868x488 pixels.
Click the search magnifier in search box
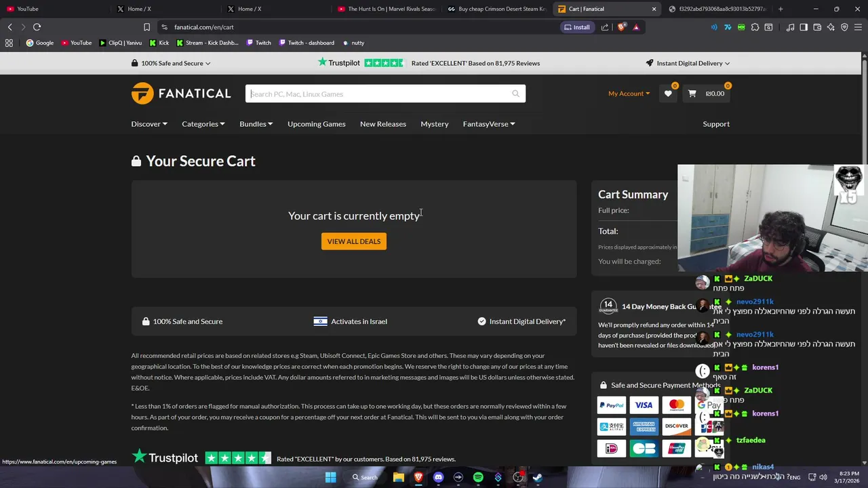point(516,94)
